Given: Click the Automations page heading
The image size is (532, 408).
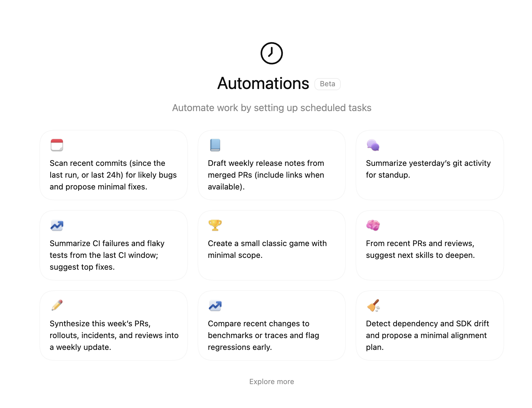Looking at the screenshot, I should (x=263, y=84).
